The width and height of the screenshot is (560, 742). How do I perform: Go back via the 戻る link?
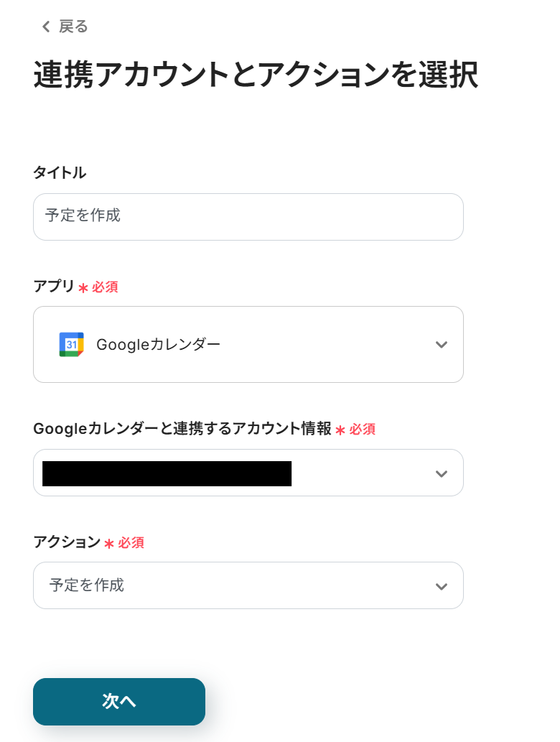[x=73, y=27]
